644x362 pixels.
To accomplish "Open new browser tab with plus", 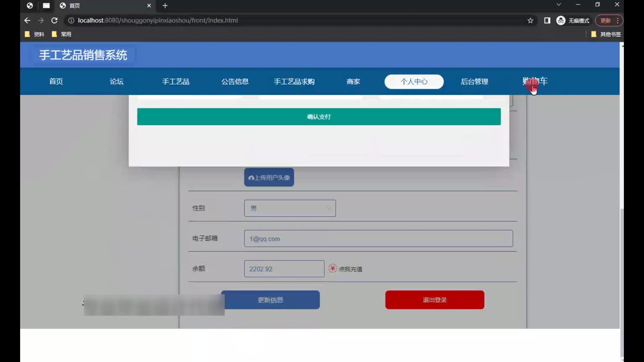I will coord(165,6).
